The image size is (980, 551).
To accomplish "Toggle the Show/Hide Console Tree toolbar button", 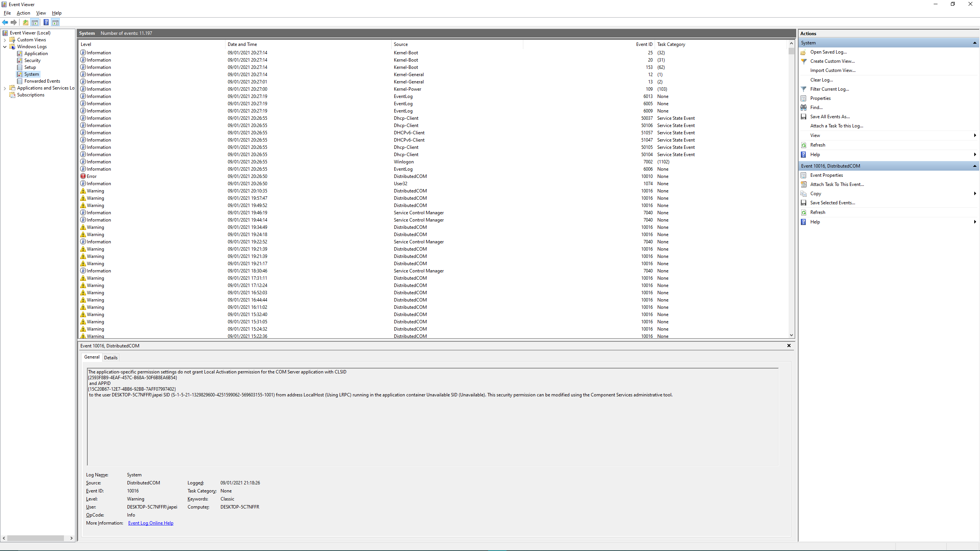I will tap(35, 22).
